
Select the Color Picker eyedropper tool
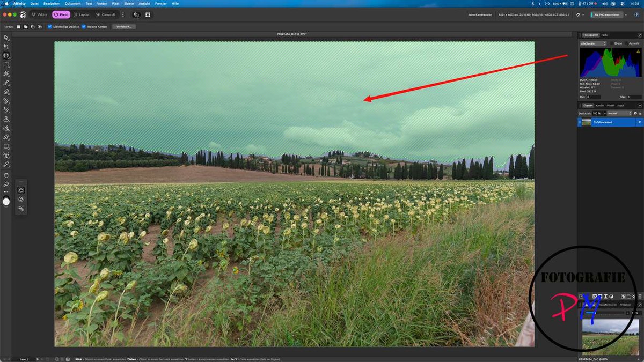point(6,164)
